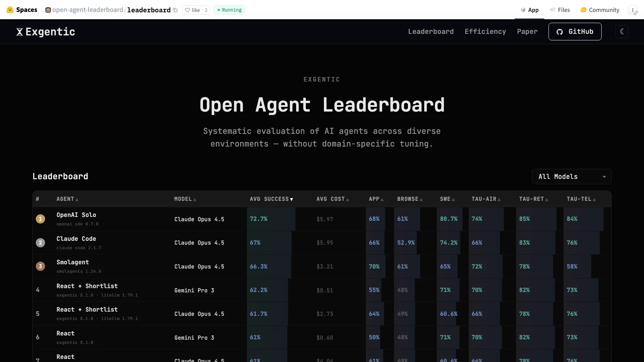Sort by TAU-RET column header
Image resolution: width=644 pixels, height=362 pixels.
click(x=533, y=199)
